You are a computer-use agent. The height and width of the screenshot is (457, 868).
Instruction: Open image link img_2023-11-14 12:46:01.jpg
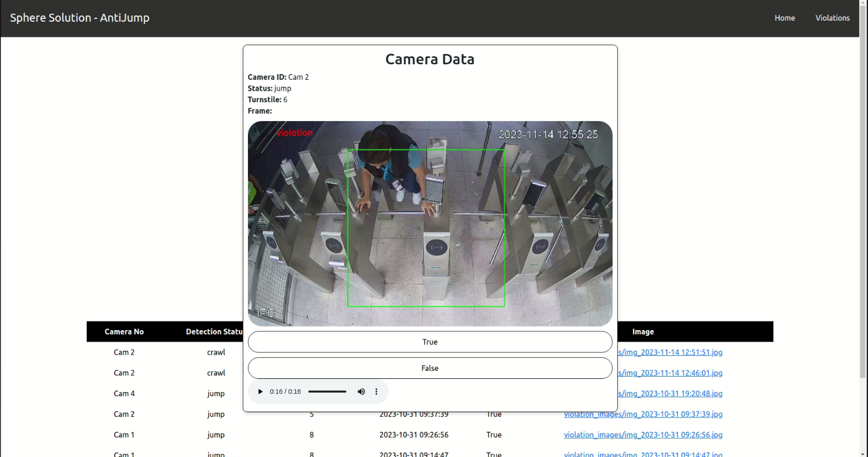tap(670, 373)
